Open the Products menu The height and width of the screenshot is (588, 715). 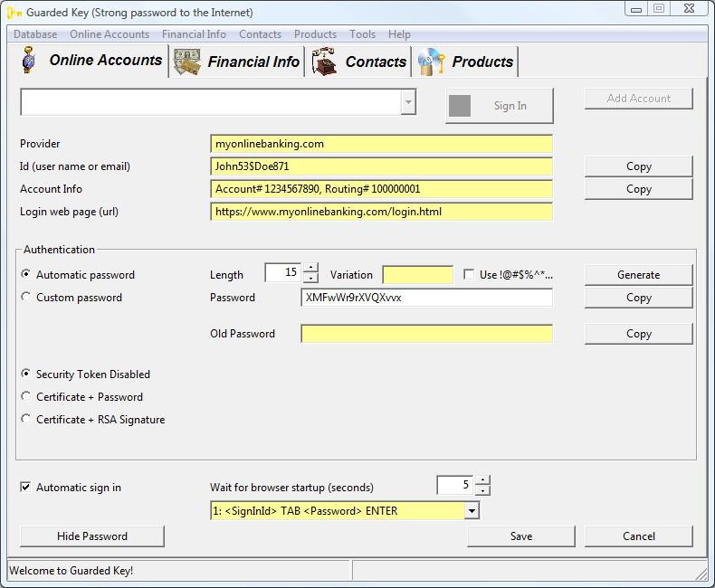click(x=315, y=34)
